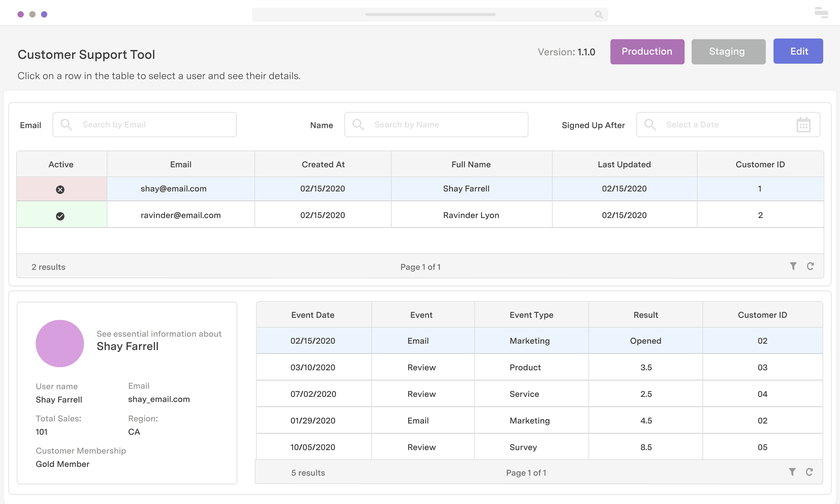Switch to the Staging environment
The image size is (840, 504).
(728, 51)
